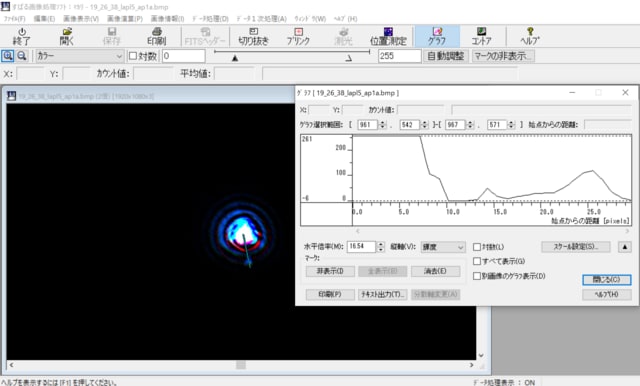
Task: Click the left level slider triangle marker
Action: (x=235, y=58)
